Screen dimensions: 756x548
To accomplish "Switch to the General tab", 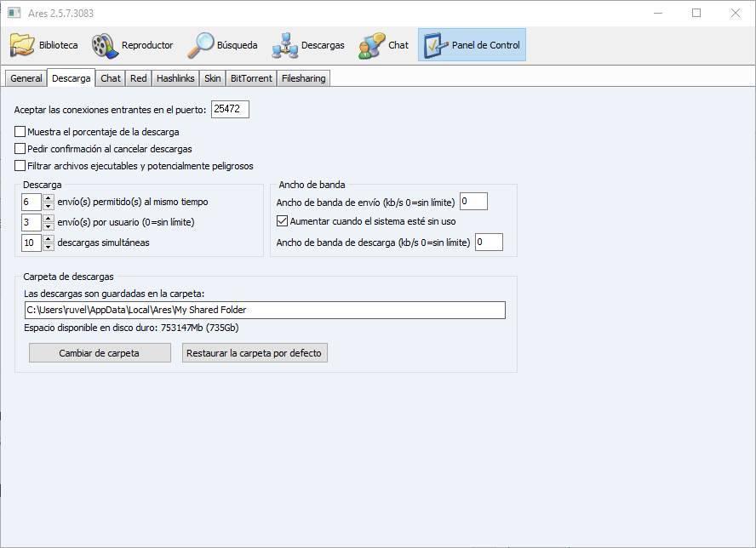I will 26,78.
